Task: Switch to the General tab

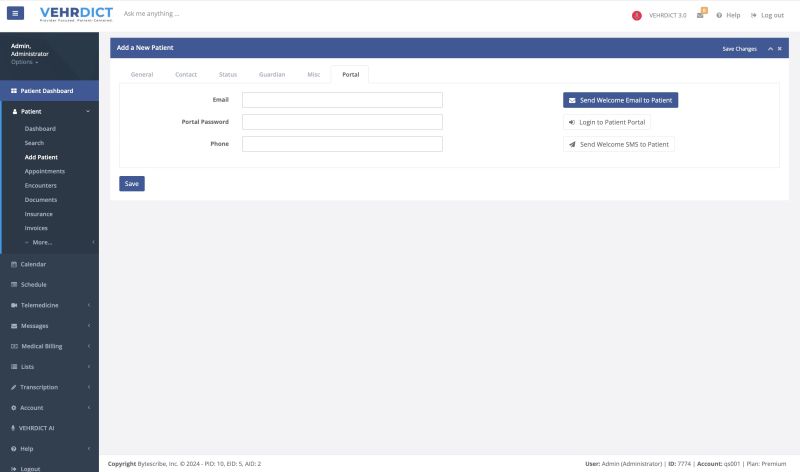Action: 142,74
